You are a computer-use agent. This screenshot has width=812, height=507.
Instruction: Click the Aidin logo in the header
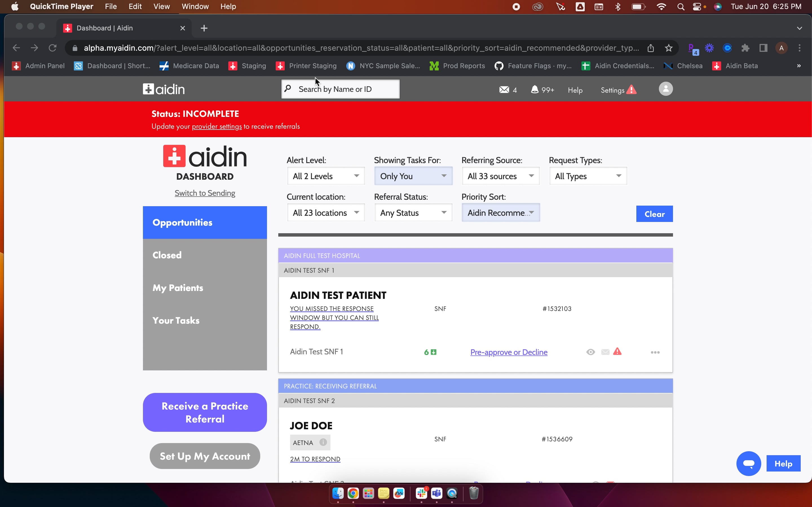click(164, 89)
